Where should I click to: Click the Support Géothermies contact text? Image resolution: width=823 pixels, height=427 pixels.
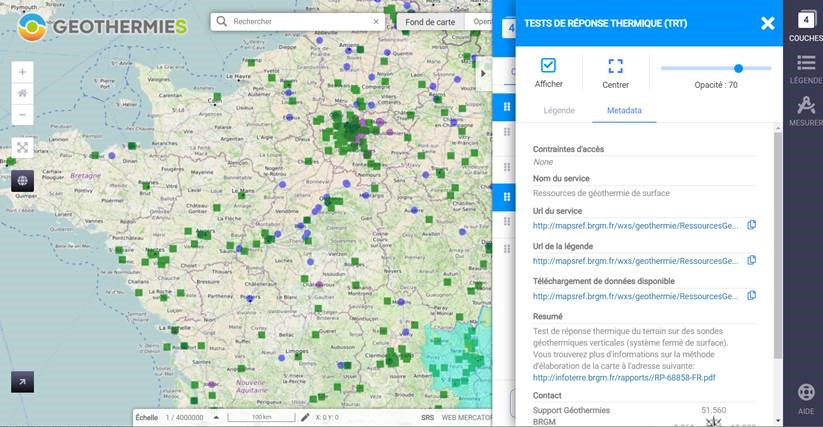[x=571, y=410]
